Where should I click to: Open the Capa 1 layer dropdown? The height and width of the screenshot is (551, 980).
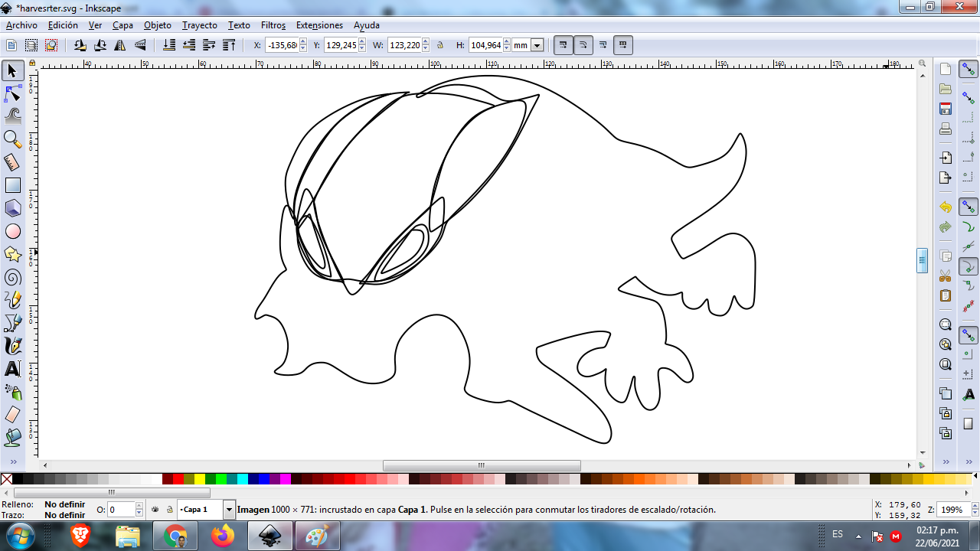point(229,510)
